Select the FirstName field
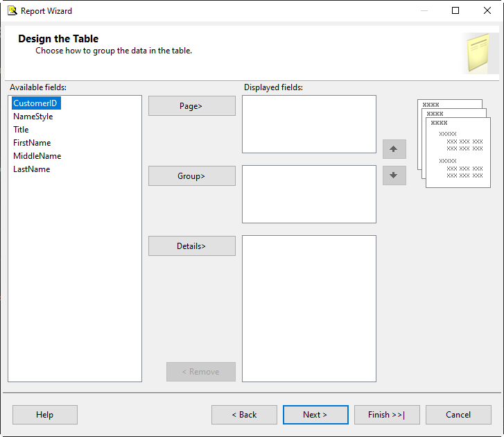This screenshot has height=437, width=504. click(32, 143)
